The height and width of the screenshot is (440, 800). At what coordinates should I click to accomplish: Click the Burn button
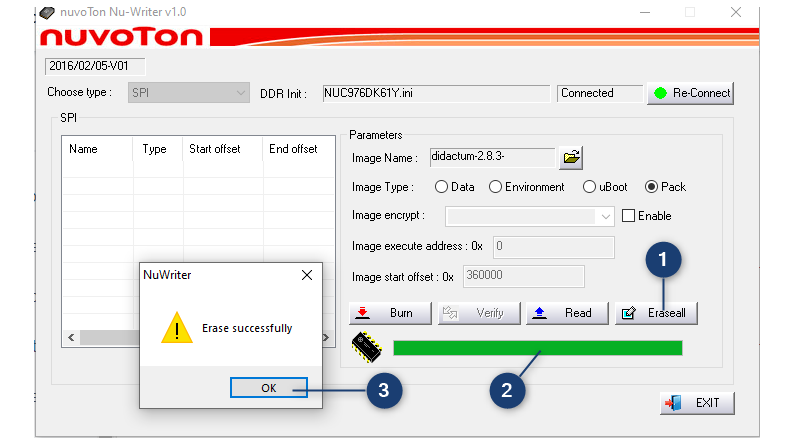pyautogui.click(x=390, y=313)
